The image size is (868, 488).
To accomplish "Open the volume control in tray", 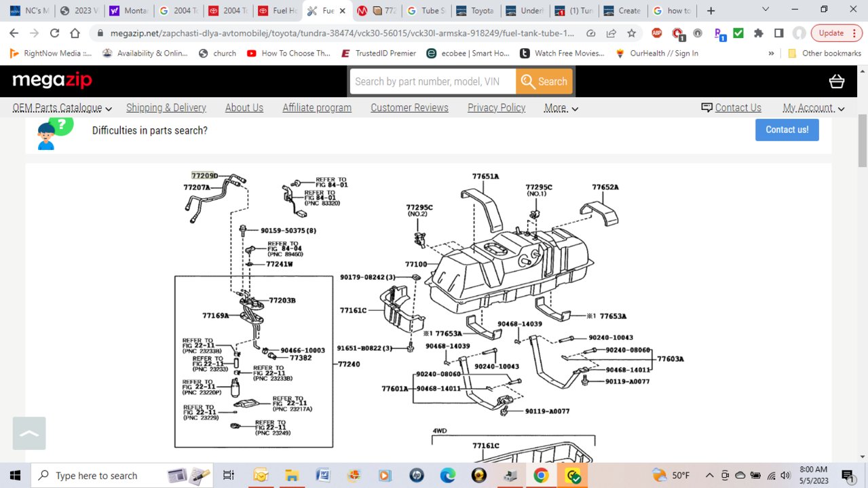I will pyautogui.click(x=785, y=475).
